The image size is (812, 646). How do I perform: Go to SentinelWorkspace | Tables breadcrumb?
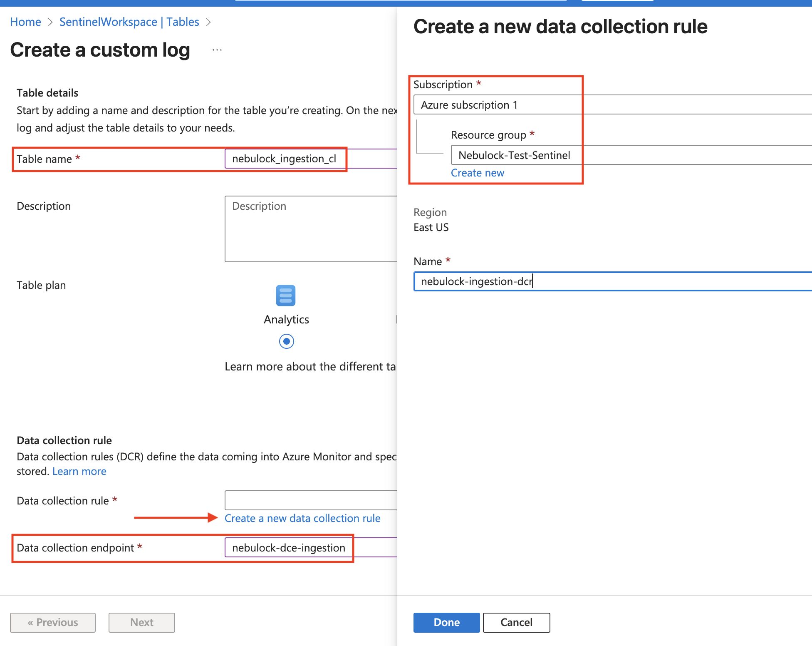click(x=129, y=22)
